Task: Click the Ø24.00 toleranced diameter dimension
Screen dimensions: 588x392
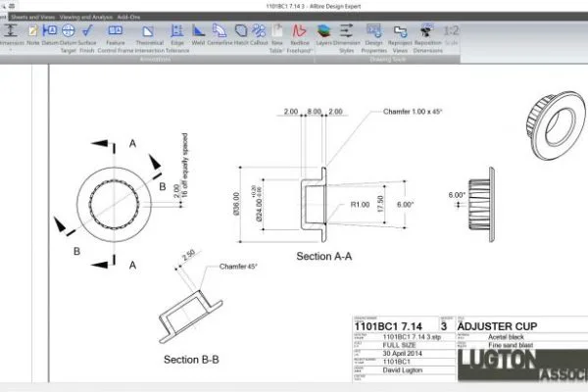Action: 259,204
